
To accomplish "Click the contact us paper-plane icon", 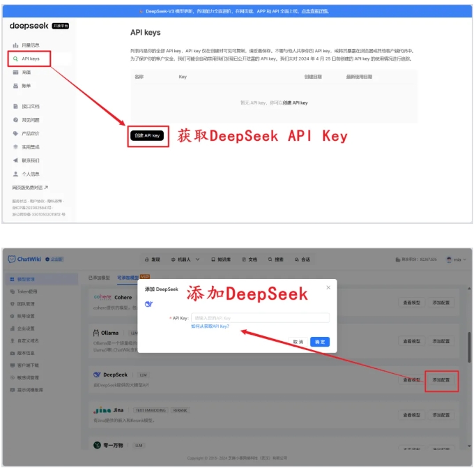I will click(15, 160).
